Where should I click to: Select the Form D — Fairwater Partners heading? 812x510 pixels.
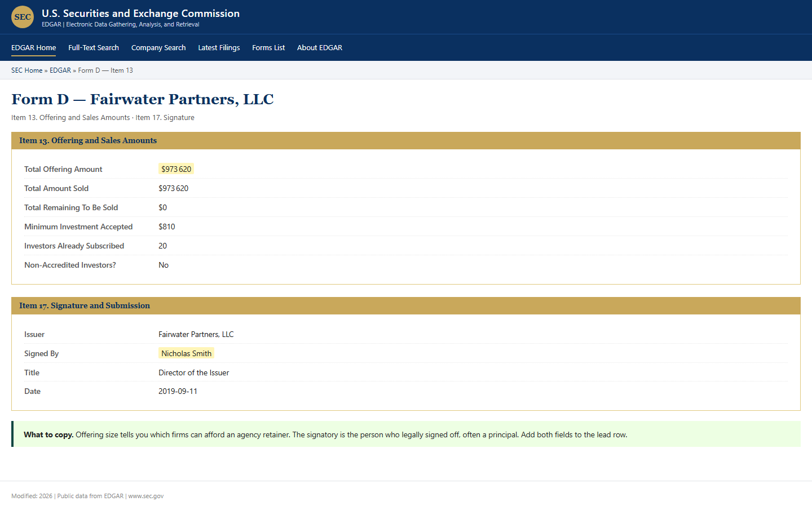[142, 99]
